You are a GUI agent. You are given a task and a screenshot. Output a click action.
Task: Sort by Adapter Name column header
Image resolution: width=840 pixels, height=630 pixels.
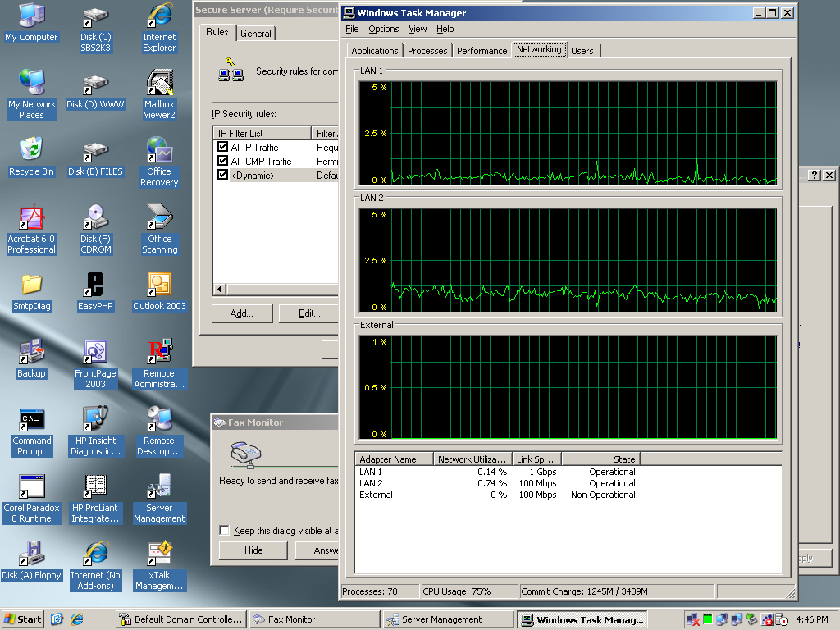[393, 459]
